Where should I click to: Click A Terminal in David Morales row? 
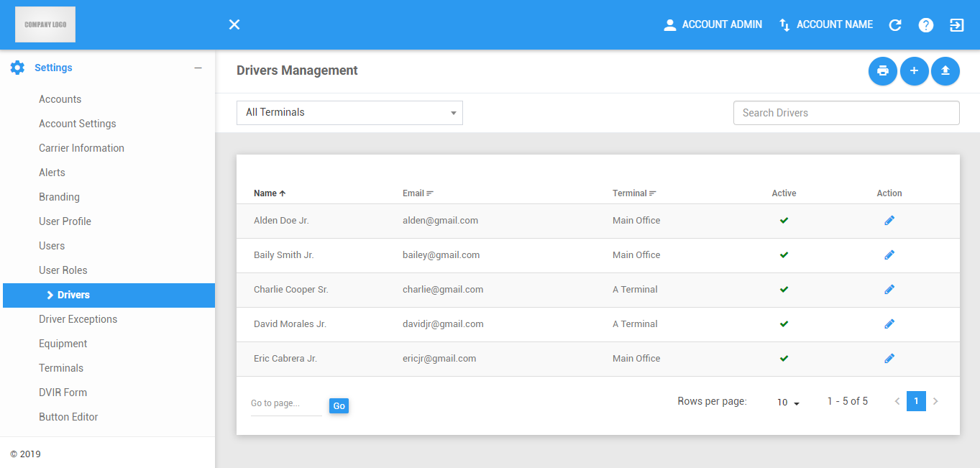coord(635,324)
